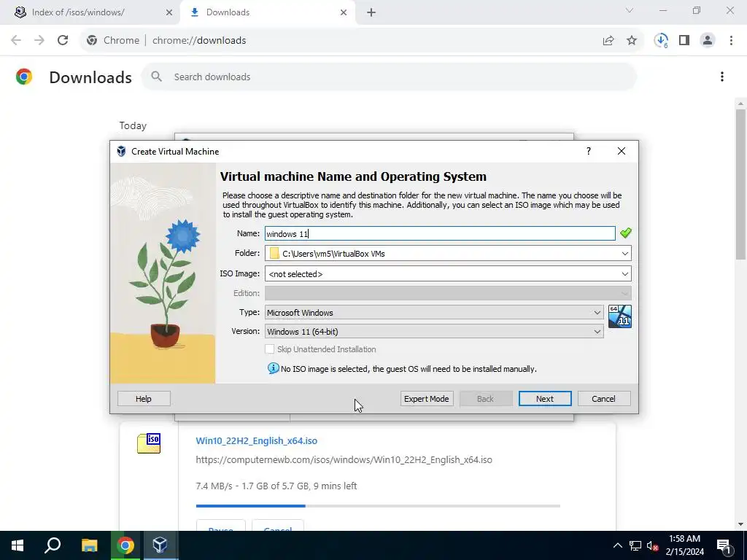Open the Windows Start menu
This screenshot has width=747, height=560.
18,545
